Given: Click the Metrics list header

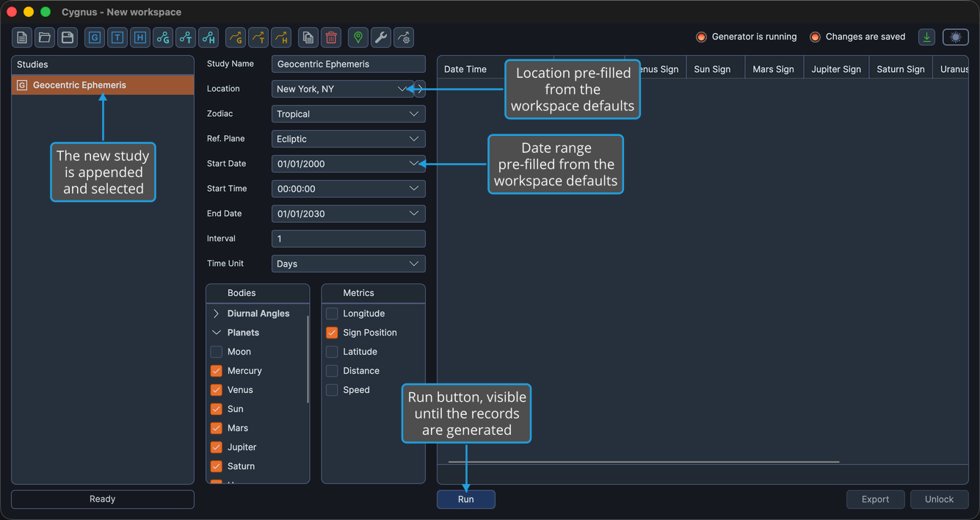Looking at the screenshot, I should coord(374,293).
